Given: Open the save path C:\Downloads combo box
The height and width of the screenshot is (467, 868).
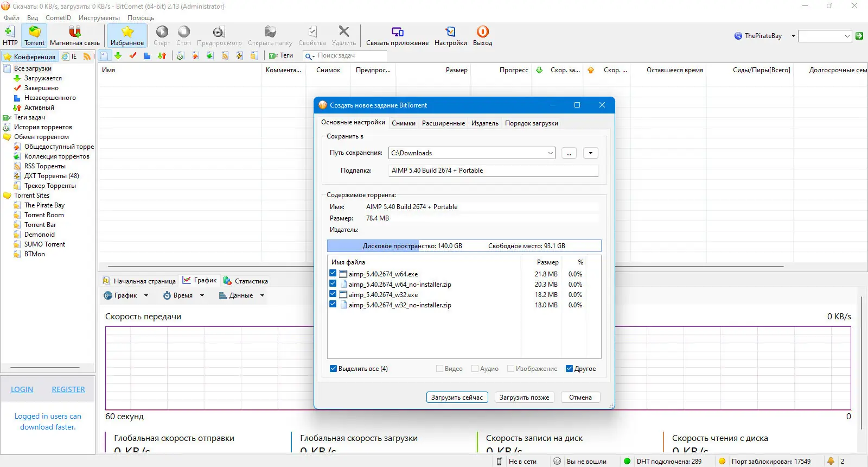Looking at the screenshot, I should (472, 153).
